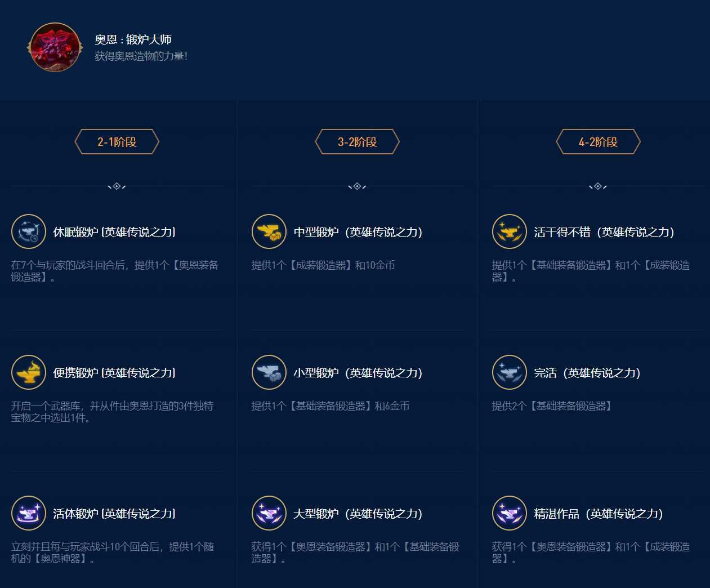Click the heading 活干得不错（英雄传说之力）

pyautogui.click(x=604, y=232)
